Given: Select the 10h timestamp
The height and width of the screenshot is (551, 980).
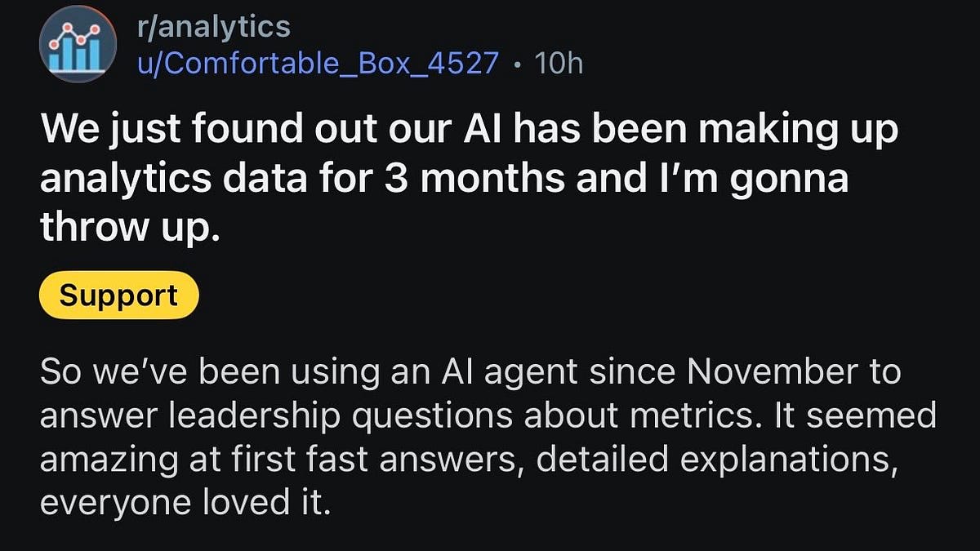Looking at the screenshot, I should 559,63.
